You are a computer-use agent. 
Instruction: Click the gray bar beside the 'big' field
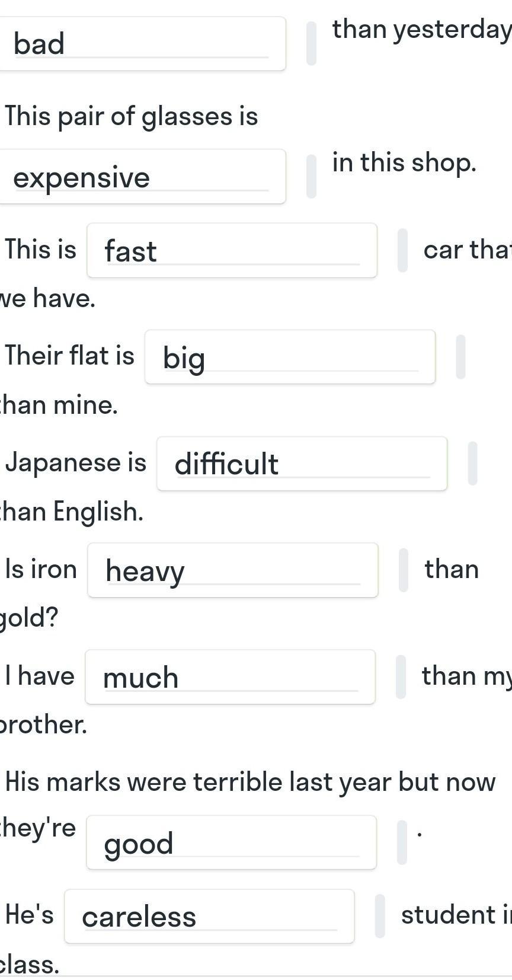(460, 357)
